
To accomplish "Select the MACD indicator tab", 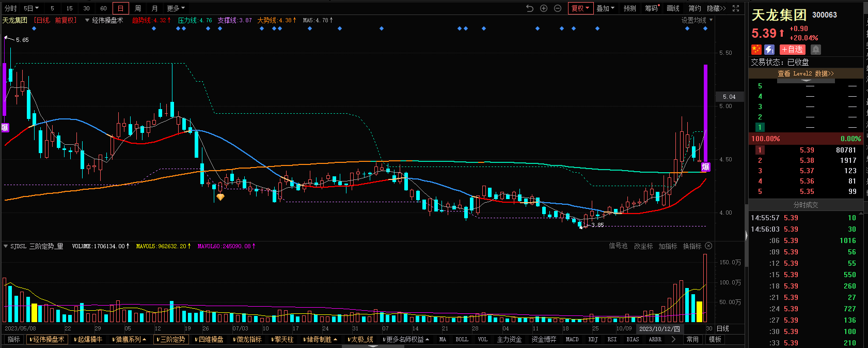I will click(572, 340).
